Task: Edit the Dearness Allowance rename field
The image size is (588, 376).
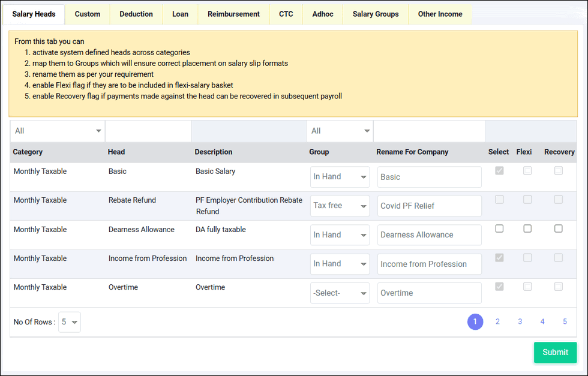Action: pos(430,235)
